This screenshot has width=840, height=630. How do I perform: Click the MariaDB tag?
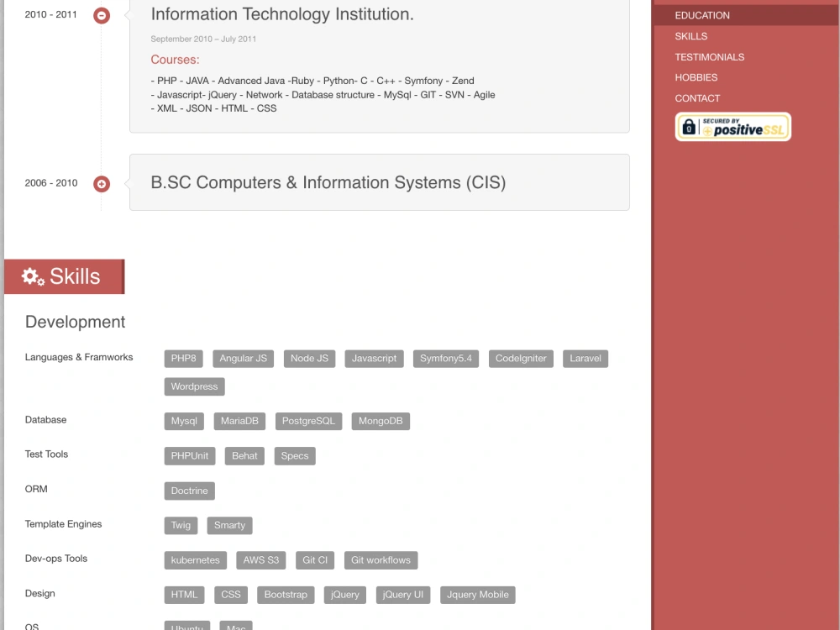click(239, 421)
